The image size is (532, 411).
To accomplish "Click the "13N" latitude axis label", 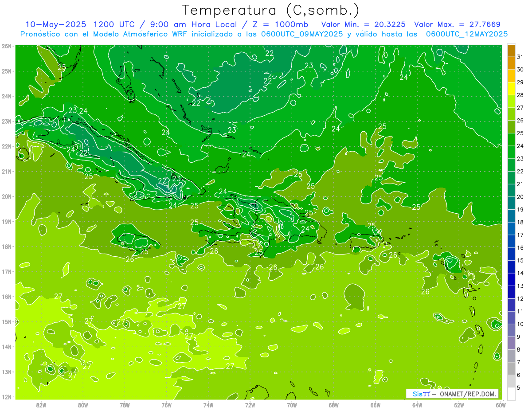I will (x=7, y=372).
